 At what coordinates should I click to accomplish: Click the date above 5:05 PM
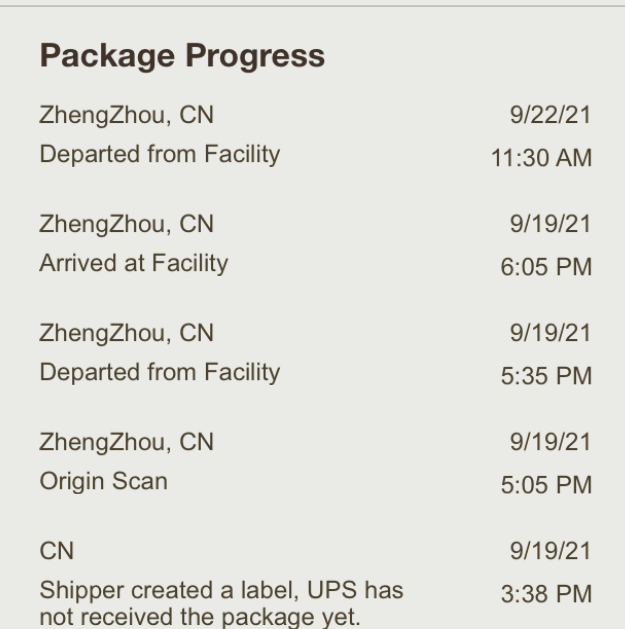(x=550, y=441)
